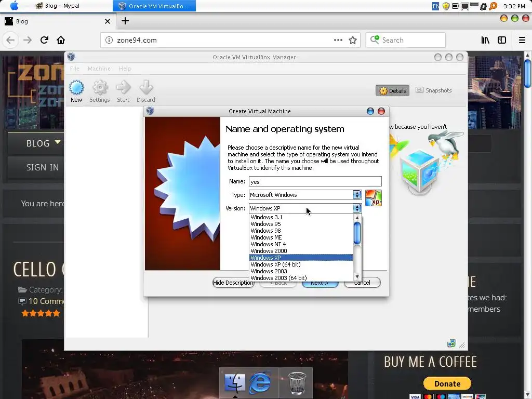Reload the current page

tap(45, 40)
